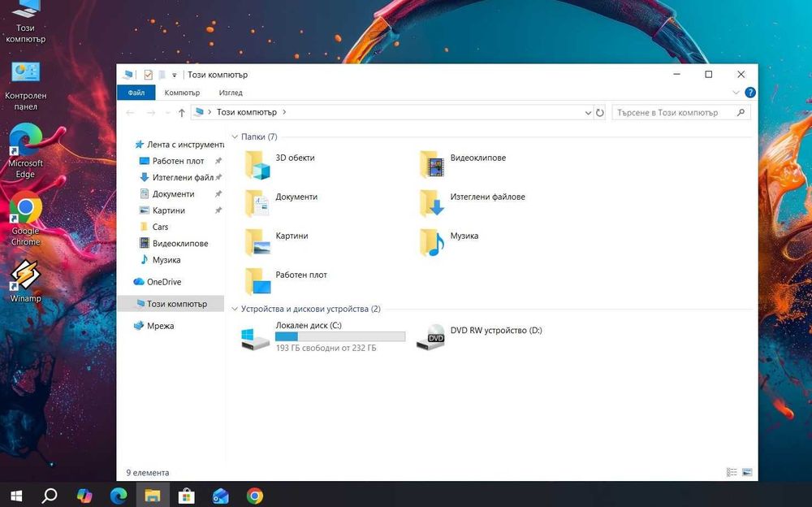The width and height of the screenshot is (812, 507).
Task: Open Microsoft Store from the taskbar
Action: click(187, 496)
